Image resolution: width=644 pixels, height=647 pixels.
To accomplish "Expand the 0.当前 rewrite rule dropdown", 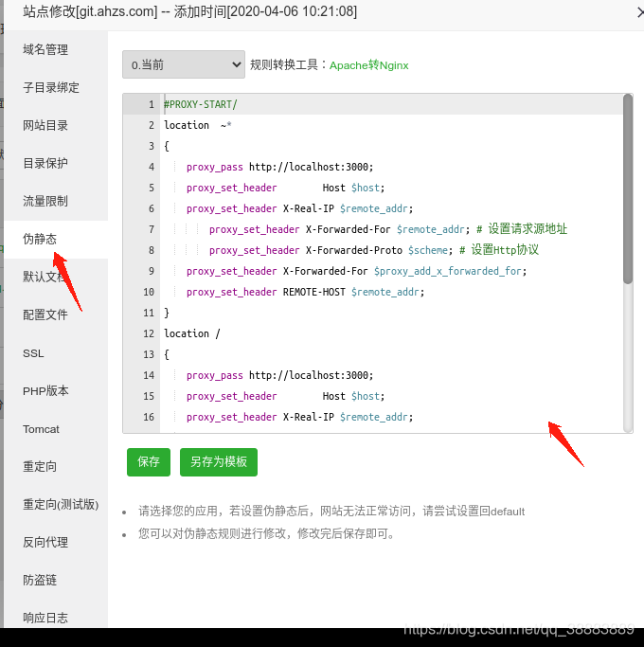I will pos(184,64).
